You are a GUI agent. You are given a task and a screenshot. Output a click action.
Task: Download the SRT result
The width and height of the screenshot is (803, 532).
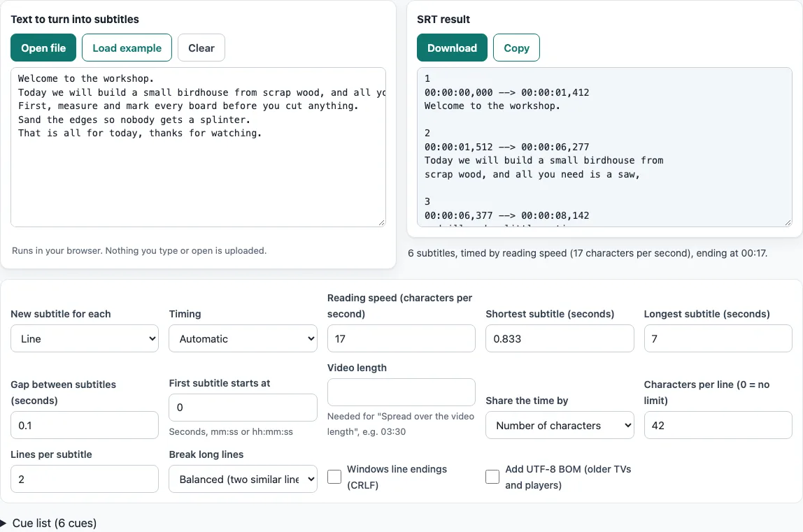[x=452, y=48]
